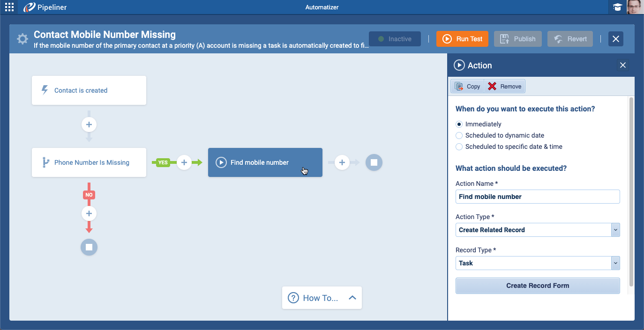Choose Scheduled to specific date & time
This screenshot has height=330, width=644.
coord(459,147)
